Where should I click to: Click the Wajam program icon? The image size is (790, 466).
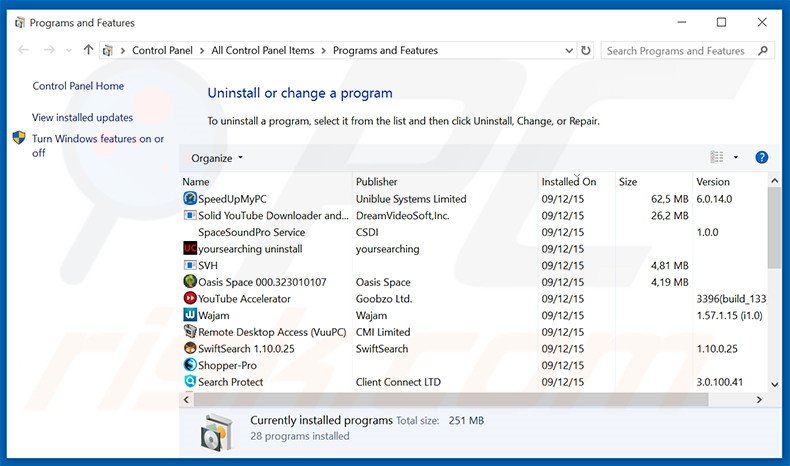190,315
